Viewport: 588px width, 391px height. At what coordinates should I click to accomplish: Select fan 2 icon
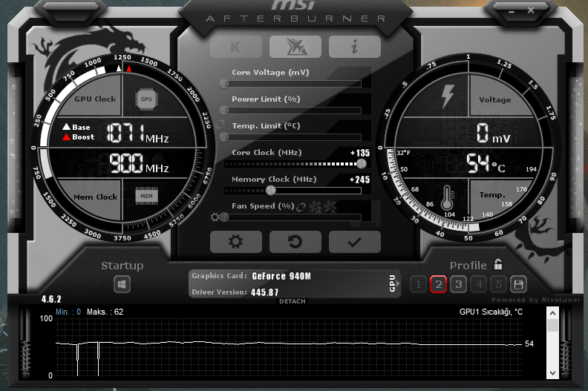pyautogui.click(x=330, y=207)
